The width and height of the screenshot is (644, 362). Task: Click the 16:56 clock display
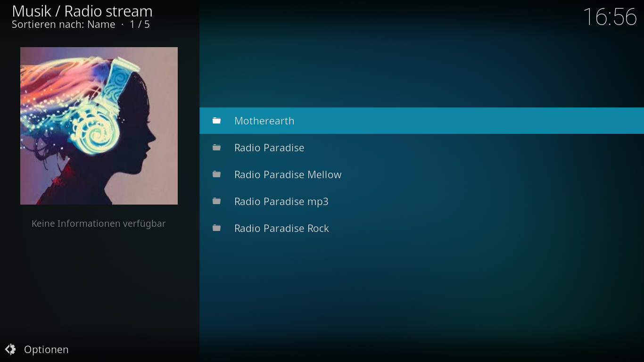tap(610, 17)
